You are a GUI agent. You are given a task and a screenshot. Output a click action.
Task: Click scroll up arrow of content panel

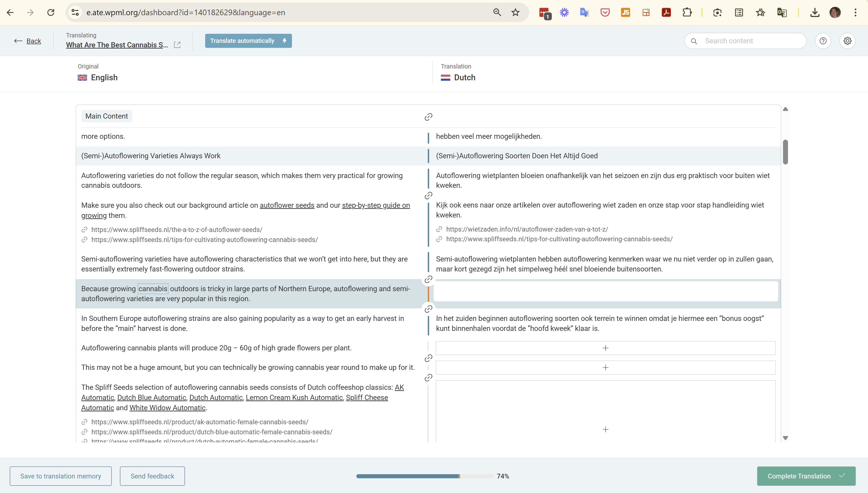[x=785, y=109]
